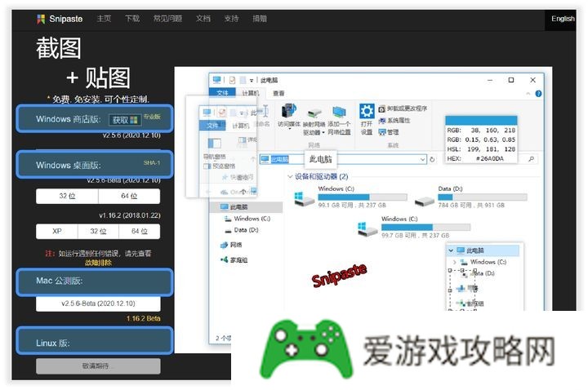The width and height of the screenshot is (588, 390).
Task: Open the Explorer help question mark icon
Action: tap(538, 93)
